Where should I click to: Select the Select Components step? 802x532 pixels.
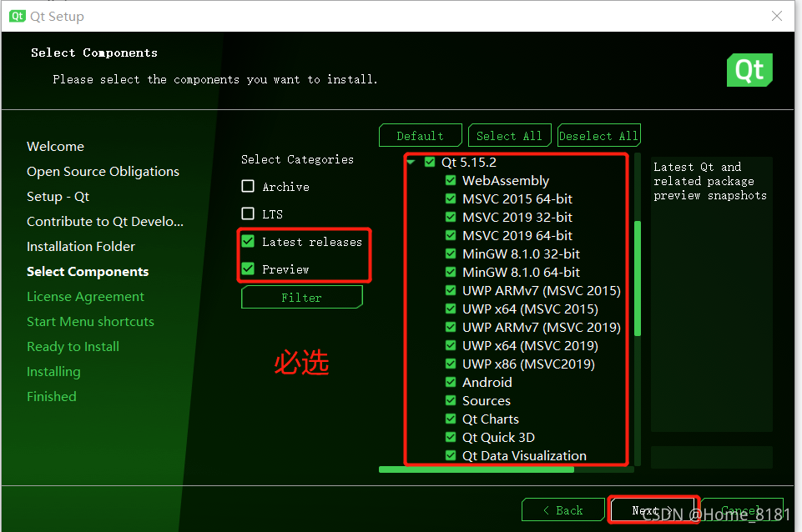[x=88, y=272]
